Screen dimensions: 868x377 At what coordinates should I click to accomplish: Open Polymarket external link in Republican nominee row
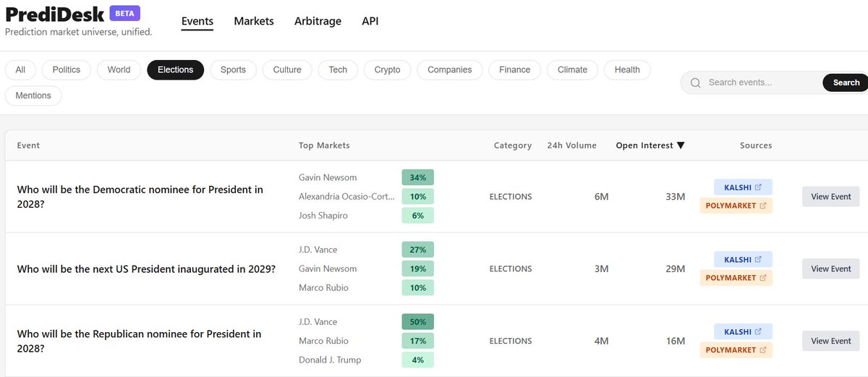736,350
